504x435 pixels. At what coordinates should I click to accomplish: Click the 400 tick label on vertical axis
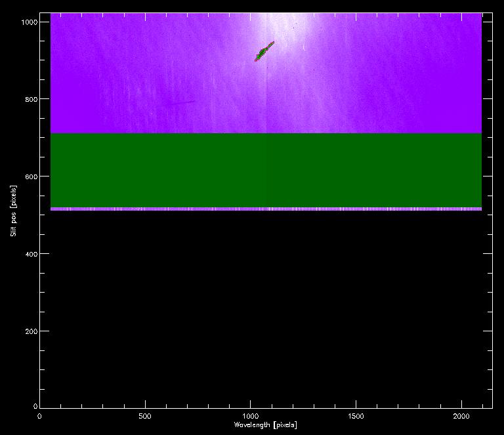tap(31, 254)
